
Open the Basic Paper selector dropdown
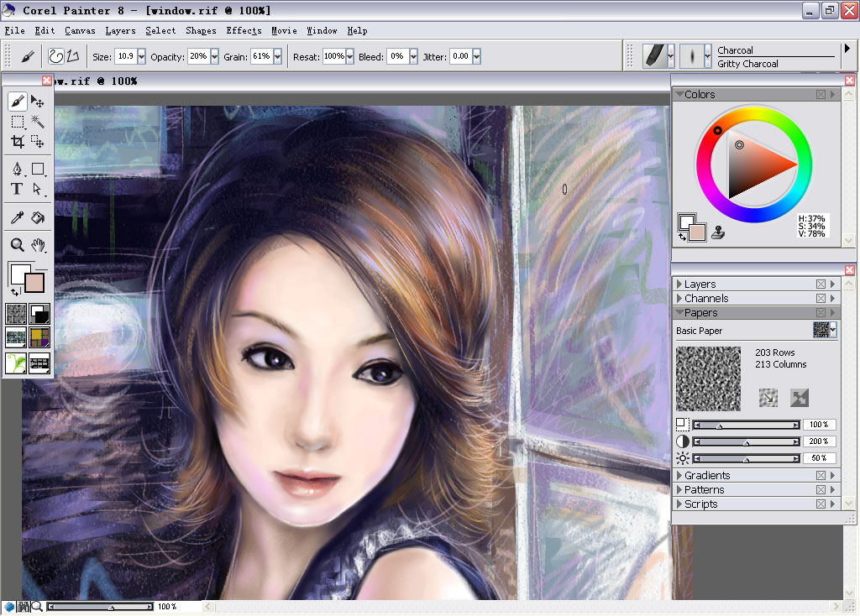point(833,330)
